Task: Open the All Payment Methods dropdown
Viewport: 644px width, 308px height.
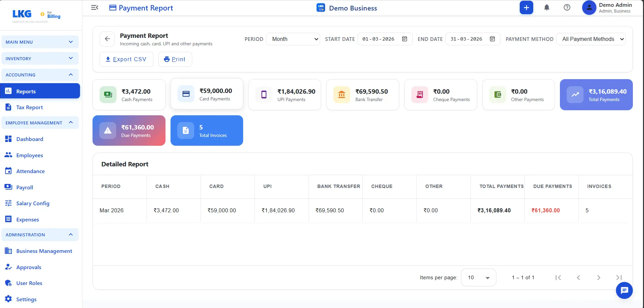Action: pyautogui.click(x=591, y=39)
